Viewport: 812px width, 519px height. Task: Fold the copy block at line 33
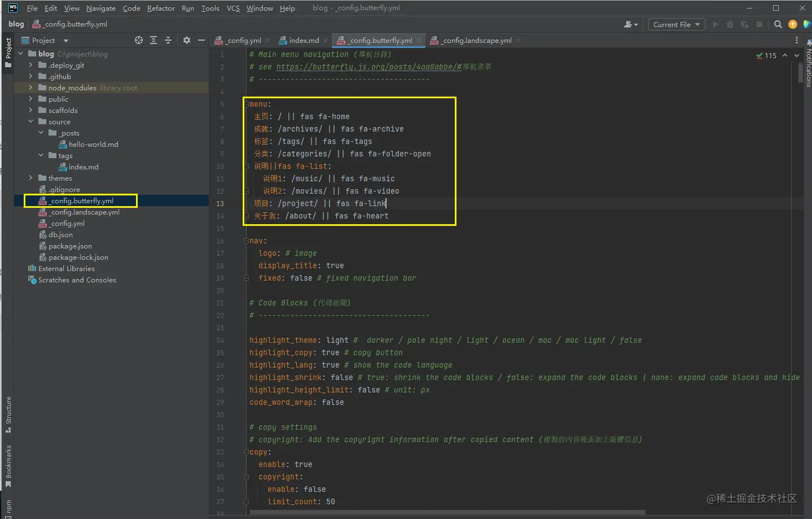246,452
